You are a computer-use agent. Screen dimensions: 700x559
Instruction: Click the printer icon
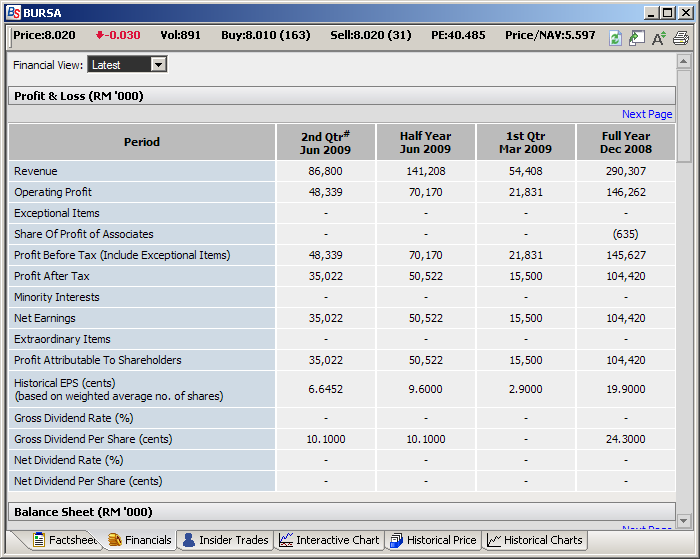click(681, 38)
